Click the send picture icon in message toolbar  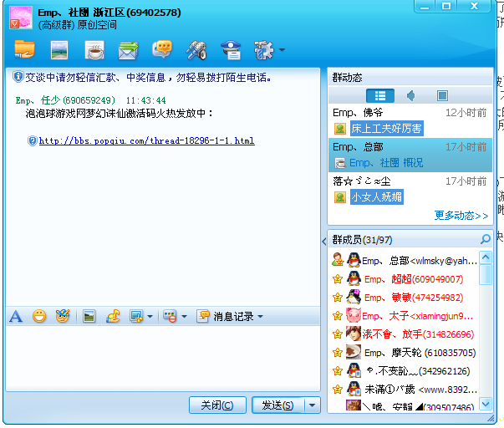coord(89,316)
